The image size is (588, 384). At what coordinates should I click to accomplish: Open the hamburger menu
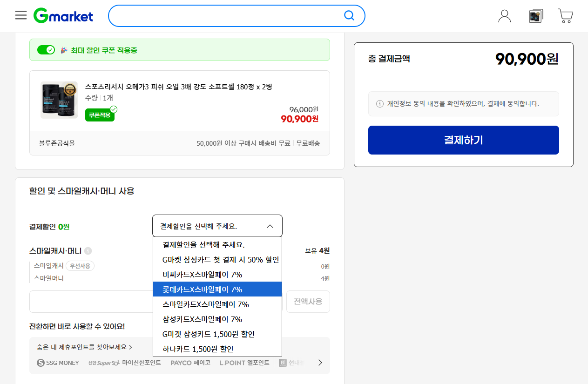point(20,15)
